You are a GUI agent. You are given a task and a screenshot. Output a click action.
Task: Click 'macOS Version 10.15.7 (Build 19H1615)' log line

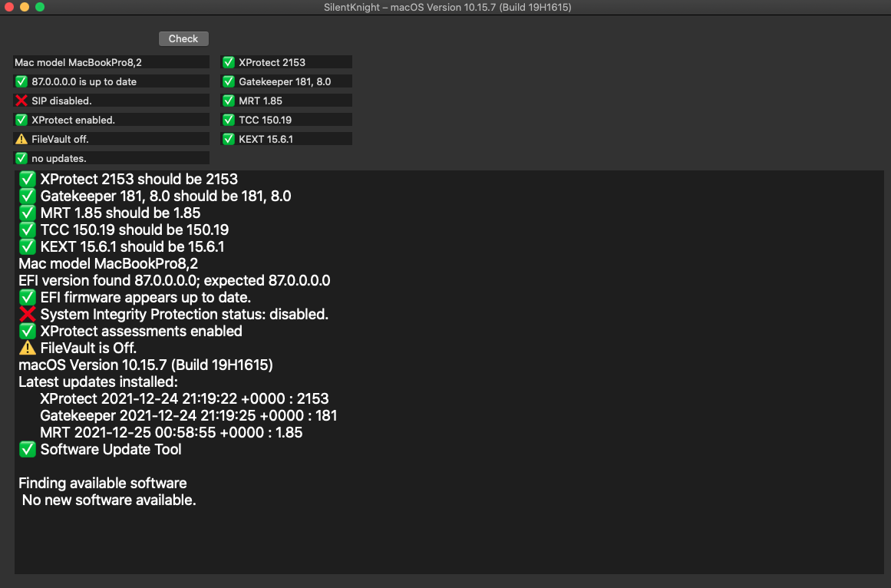(146, 365)
